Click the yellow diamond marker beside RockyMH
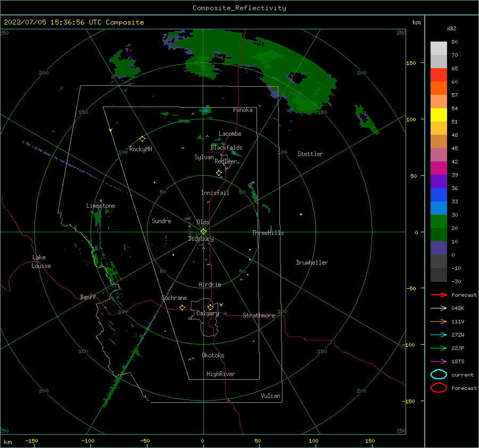Image resolution: width=479 pixels, height=448 pixels. pyautogui.click(x=142, y=139)
